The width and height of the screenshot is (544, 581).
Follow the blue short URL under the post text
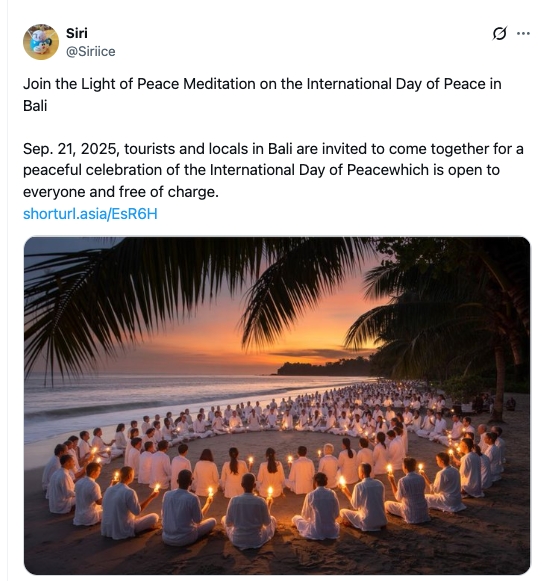point(90,214)
